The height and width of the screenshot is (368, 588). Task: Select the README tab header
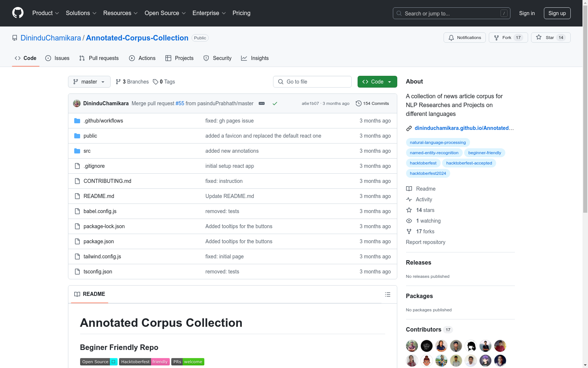[x=90, y=294]
